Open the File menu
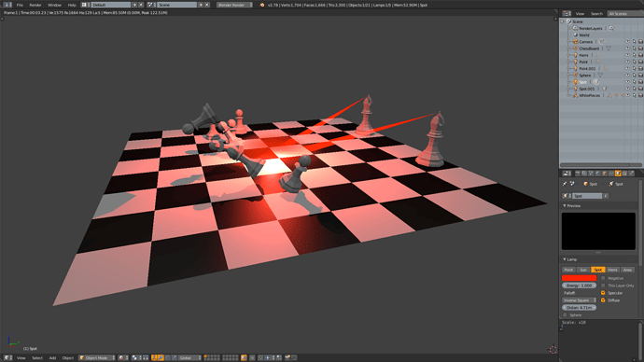Screen dimensions: 644x362 (20, 5)
